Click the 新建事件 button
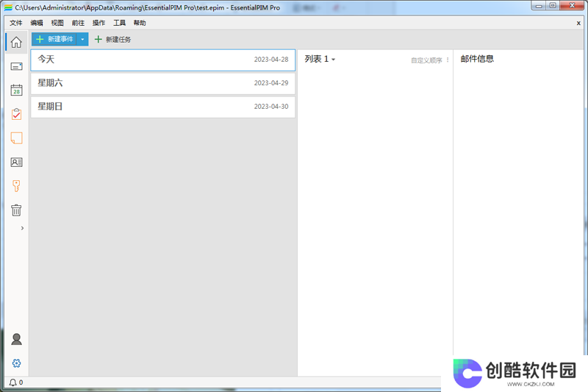Screen dimensions: 588x392 (54, 39)
